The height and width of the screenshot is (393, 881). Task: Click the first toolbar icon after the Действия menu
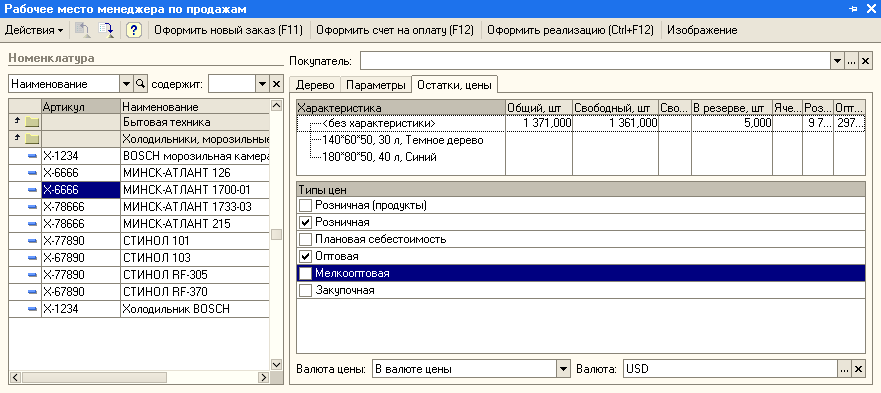point(83,30)
